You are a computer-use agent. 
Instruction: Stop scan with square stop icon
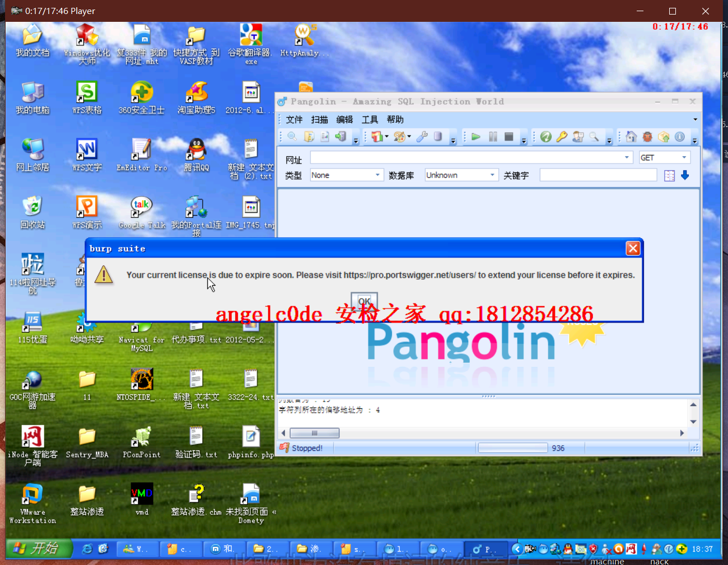point(509,137)
